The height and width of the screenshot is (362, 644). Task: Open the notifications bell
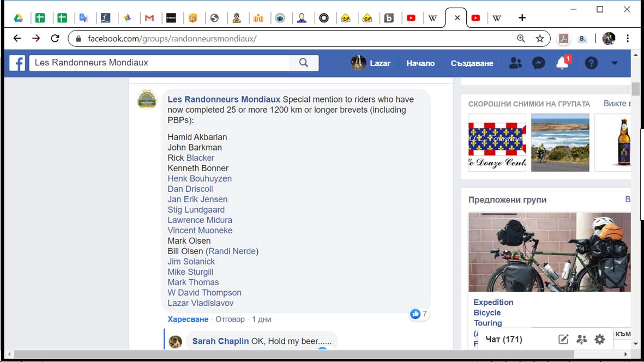562,63
